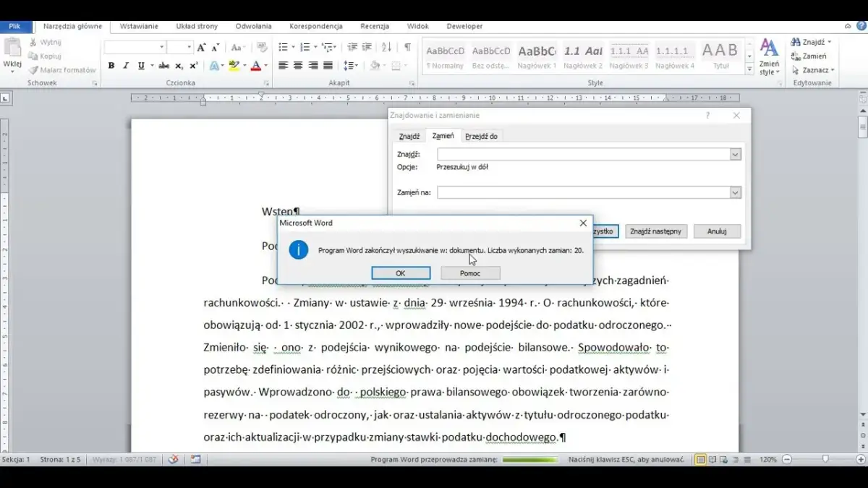Select the Bold formatting icon
Screen dimensions: 868x488
111,65
